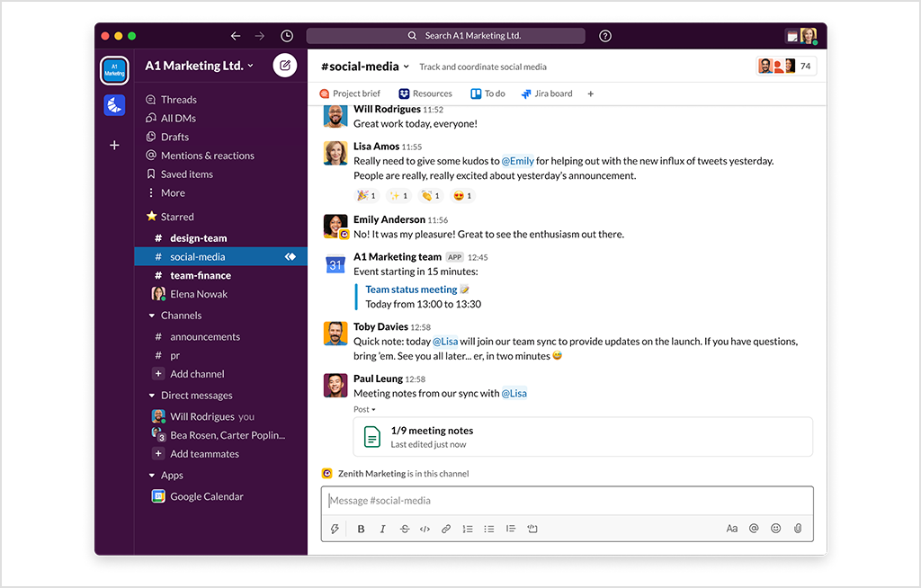Screen dimensions: 921x588
Task: Apply inline code formatting icon
Action: 425,529
